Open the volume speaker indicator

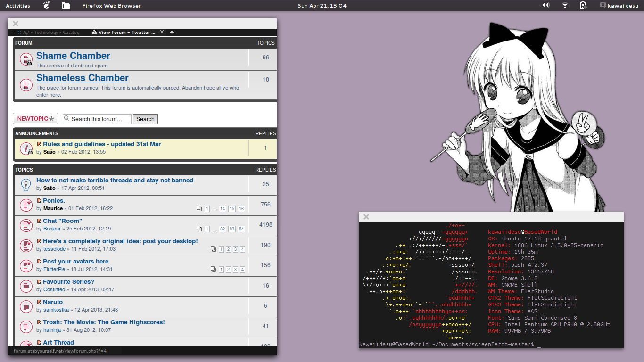tap(546, 6)
